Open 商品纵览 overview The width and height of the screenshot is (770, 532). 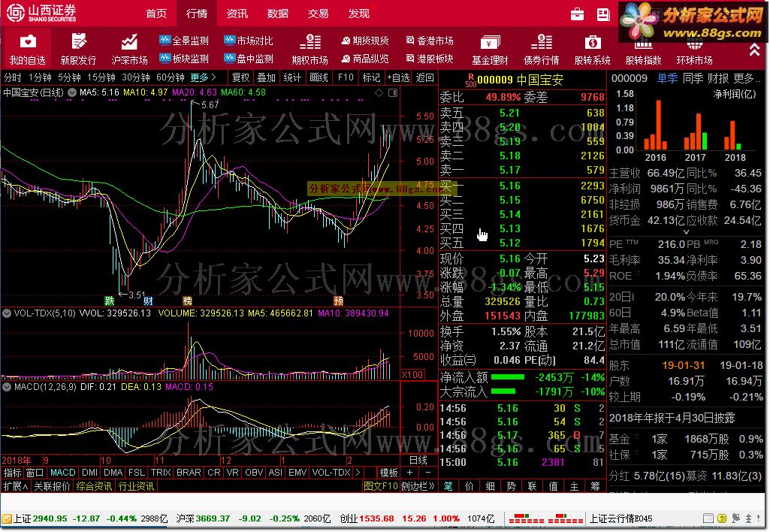click(x=365, y=59)
